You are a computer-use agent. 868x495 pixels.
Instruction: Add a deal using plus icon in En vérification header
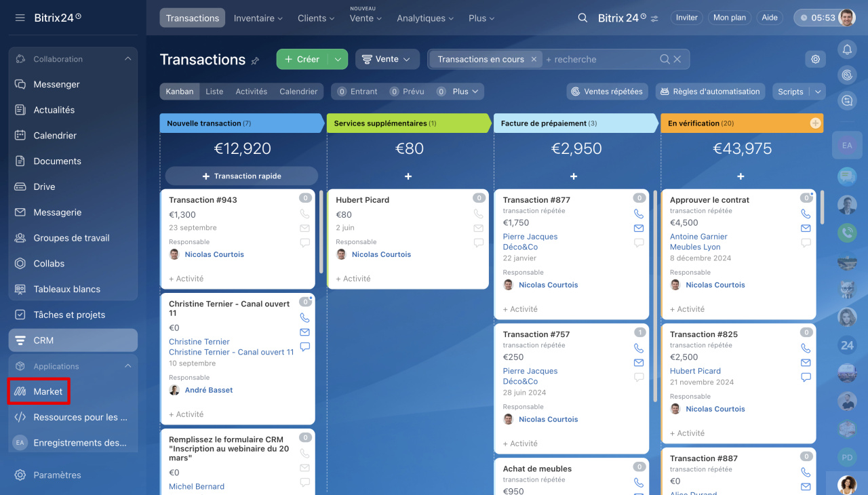(x=815, y=123)
